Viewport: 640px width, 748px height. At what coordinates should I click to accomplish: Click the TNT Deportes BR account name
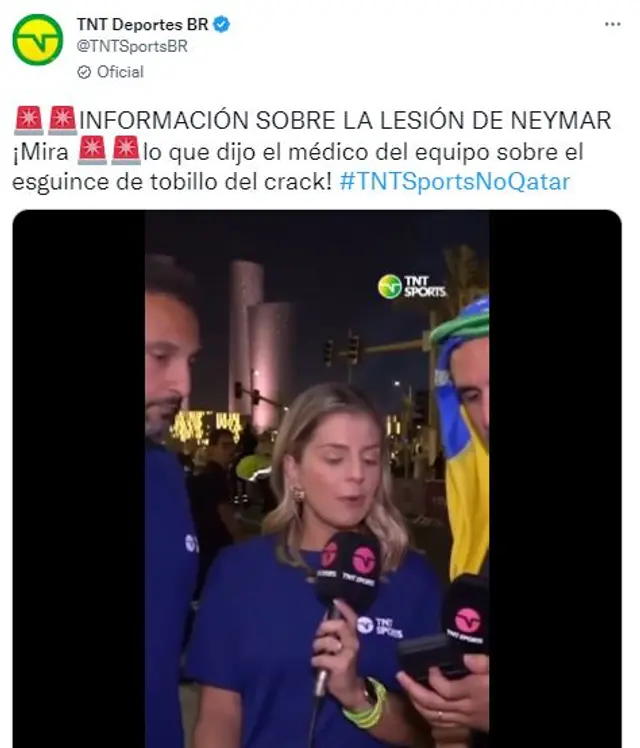143,24
